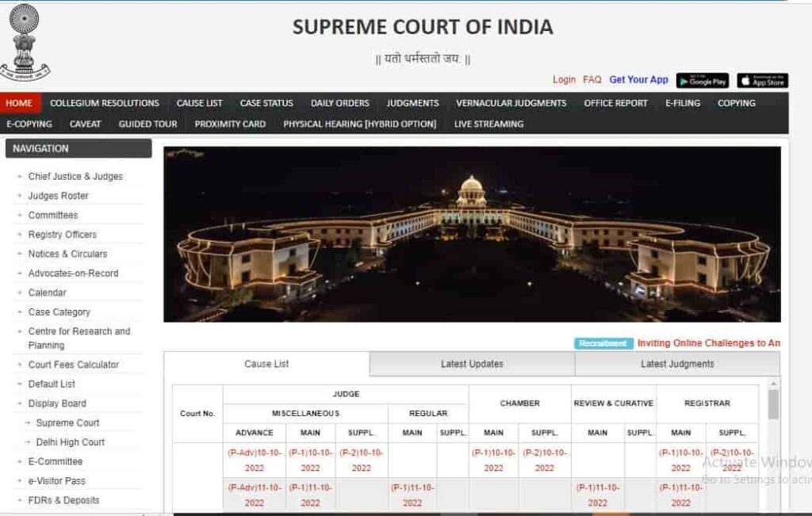Open Supreme Court display board sub-item
The width and height of the screenshot is (812, 516).
point(67,422)
